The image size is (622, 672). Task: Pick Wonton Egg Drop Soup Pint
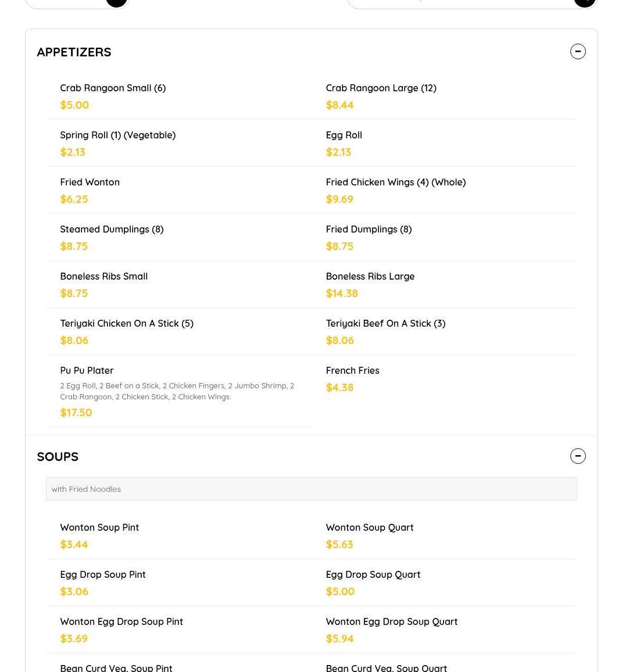[x=121, y=622]
